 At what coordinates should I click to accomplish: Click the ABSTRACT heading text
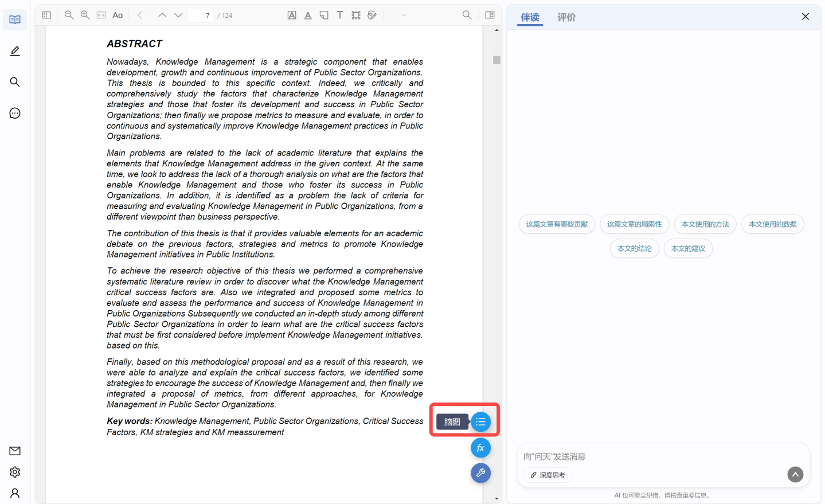point(135,44)
